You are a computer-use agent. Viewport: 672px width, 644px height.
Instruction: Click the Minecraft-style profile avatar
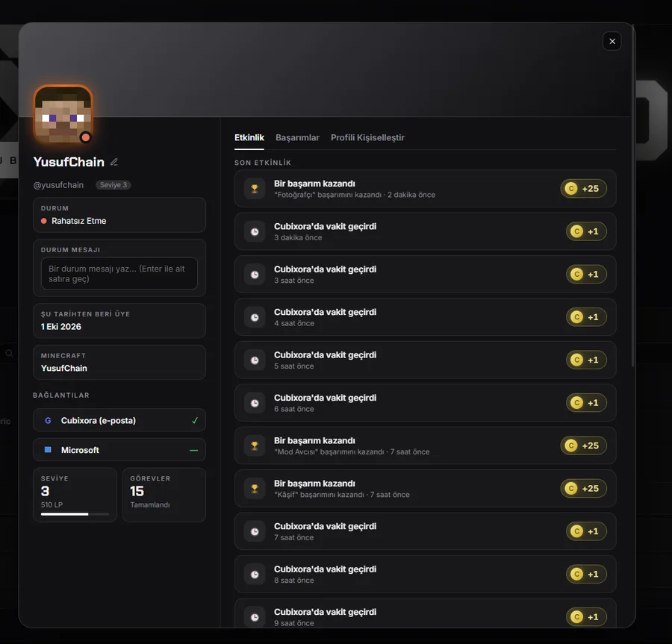click(x=63, y=114)
